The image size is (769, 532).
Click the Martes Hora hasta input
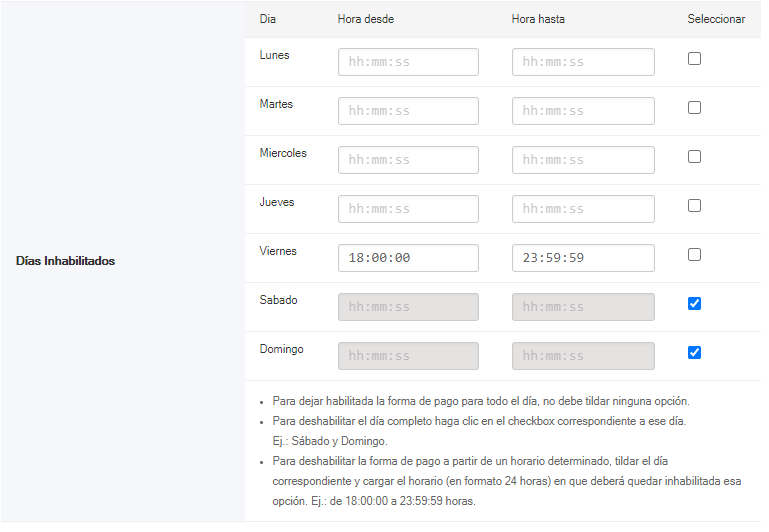pos(583,111)
